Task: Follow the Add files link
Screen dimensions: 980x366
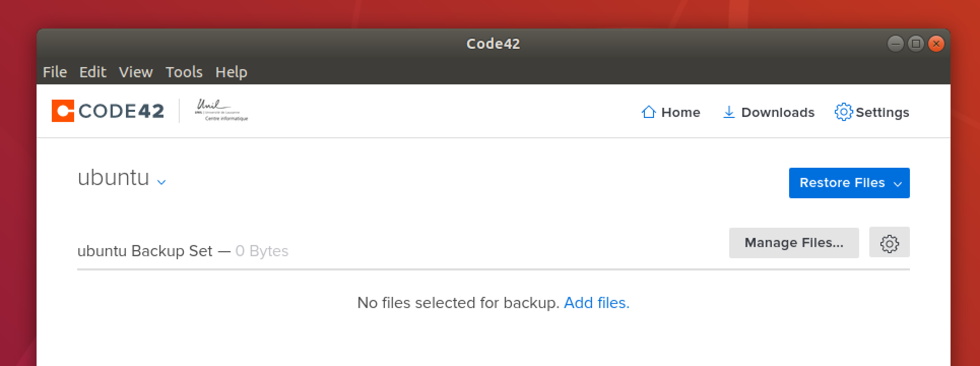Action: click(596, 303)
